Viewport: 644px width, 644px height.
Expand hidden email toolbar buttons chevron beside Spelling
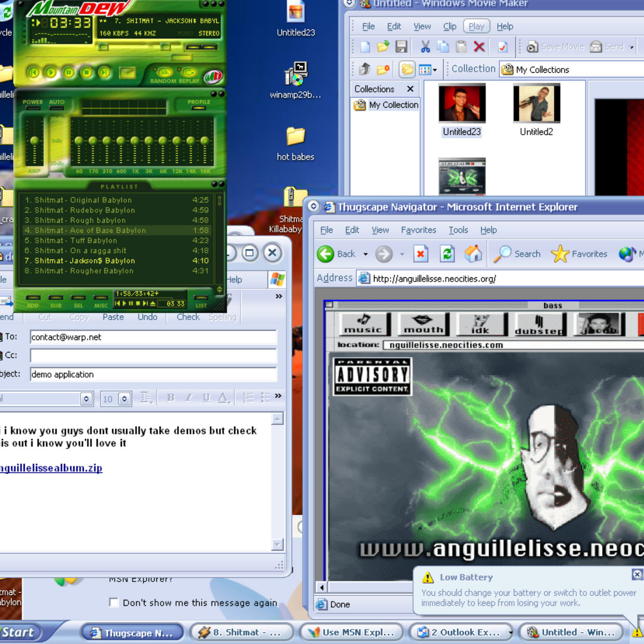[x=279, y=296]
